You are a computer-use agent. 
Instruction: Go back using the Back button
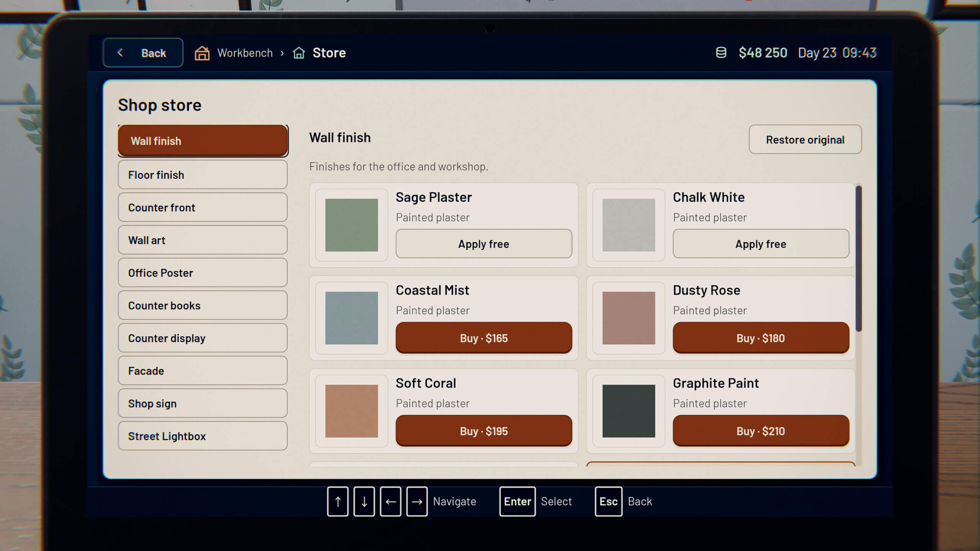pos(143,53)
